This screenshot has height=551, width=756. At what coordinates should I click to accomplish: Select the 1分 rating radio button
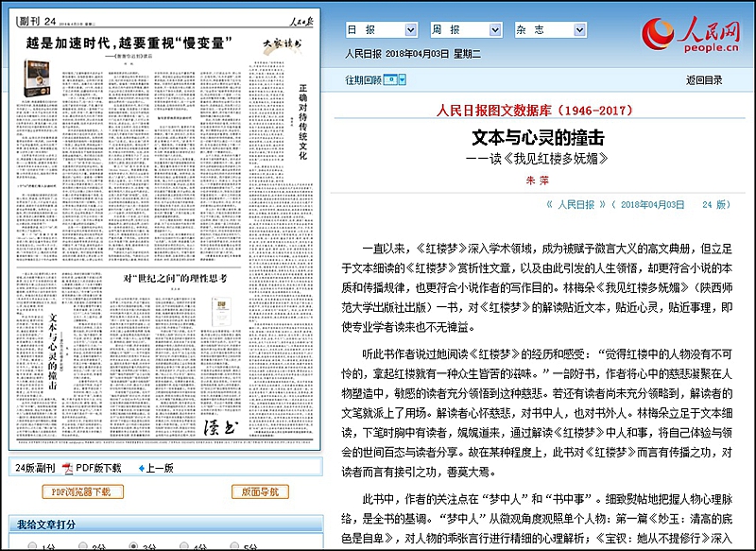[32, 545]
